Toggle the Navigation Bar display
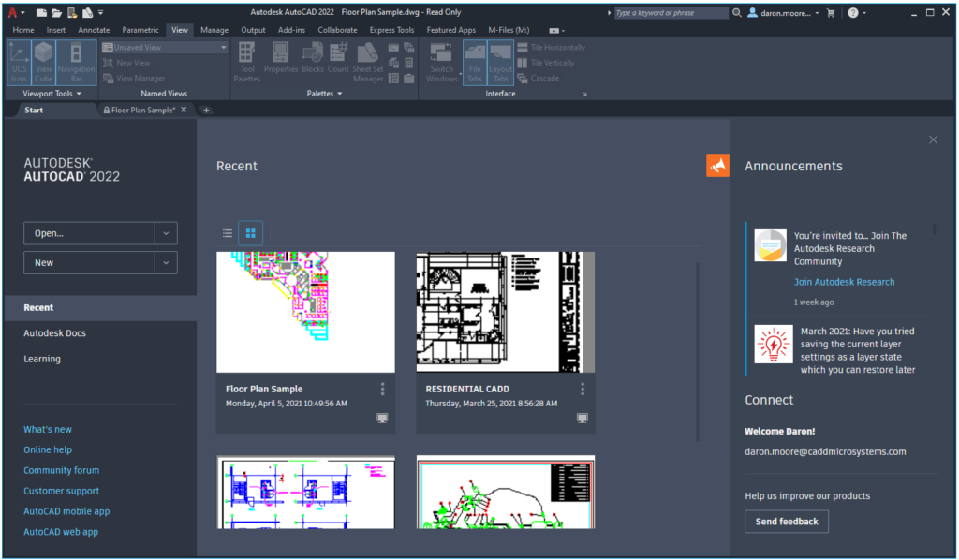The width and height of the screenshot is (959, 560). click(77, 63)
